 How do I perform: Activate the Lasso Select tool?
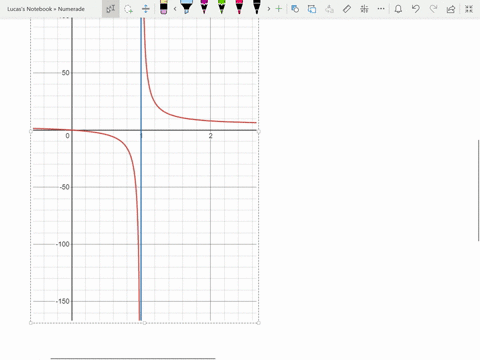pyautogui.click(x=128, y=9)
